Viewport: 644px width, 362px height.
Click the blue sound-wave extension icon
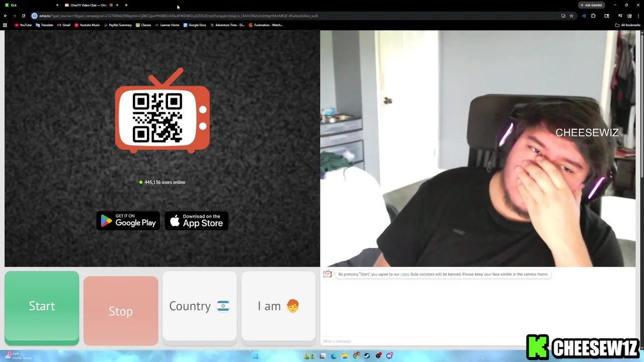584,16
